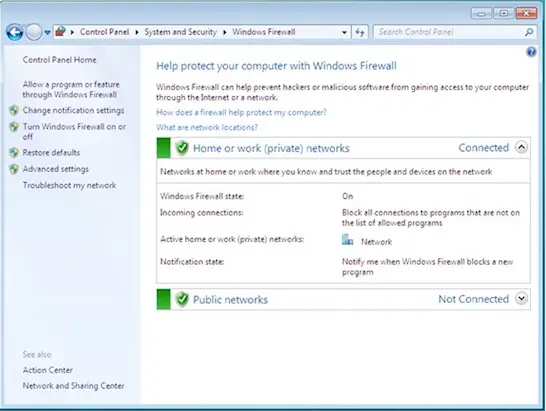546x411 pixels.
Task: Click the Control Panel icon in address bar
Action: (x=61, y=32)
